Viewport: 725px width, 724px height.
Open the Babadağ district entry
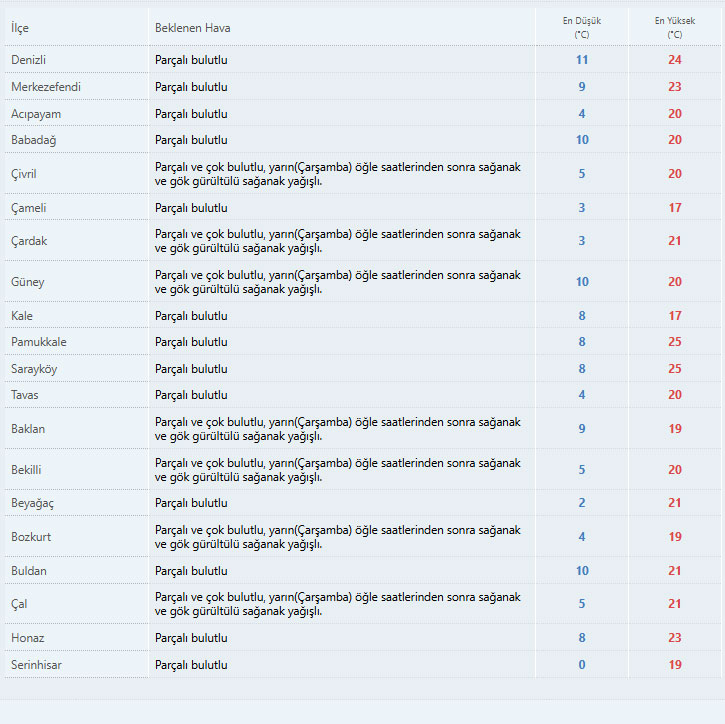[x=34, y=140]
